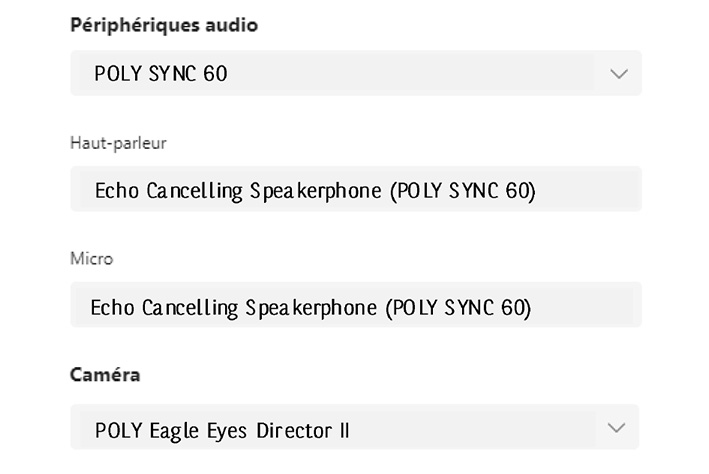Screen dimensions: 709x474
Task: Click the Micro label
Action: [x=91, y=259]
